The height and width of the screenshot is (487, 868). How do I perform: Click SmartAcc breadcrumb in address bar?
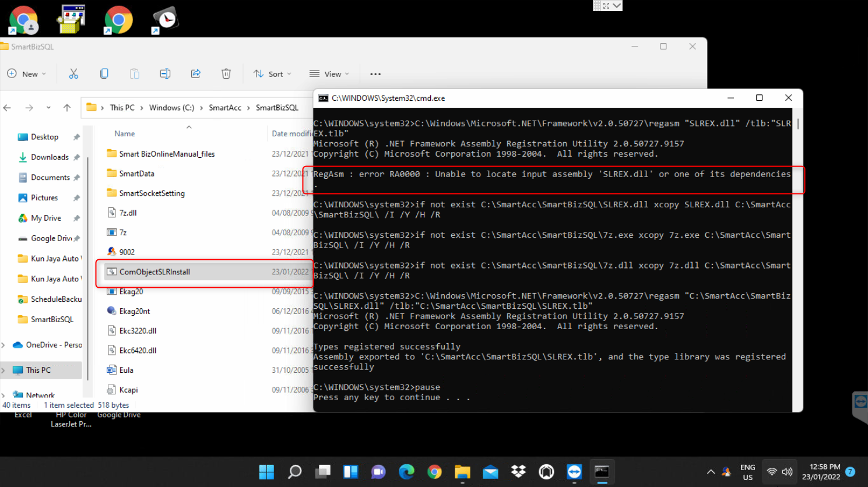tap(225, 108)
